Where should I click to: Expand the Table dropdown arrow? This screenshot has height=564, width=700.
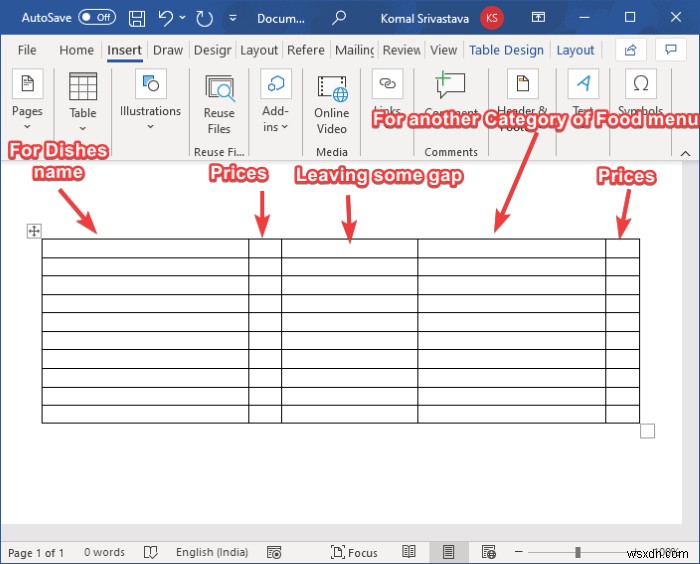coord(83,129)
